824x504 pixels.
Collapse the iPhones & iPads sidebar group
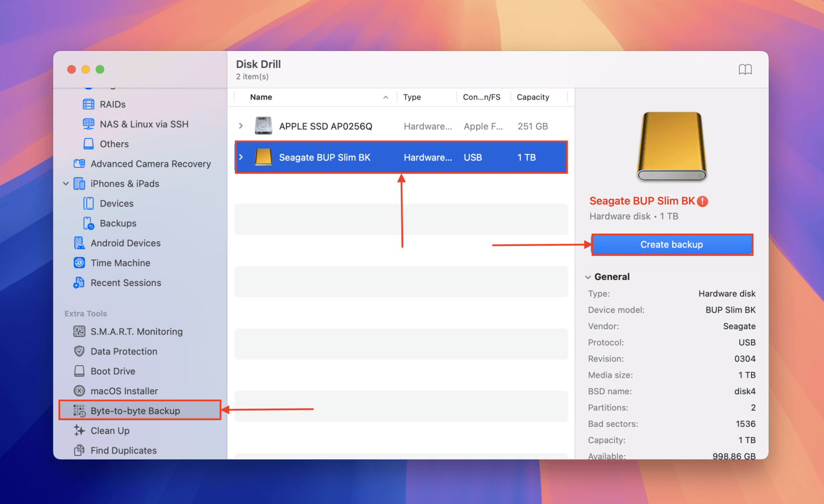pos(66,184)
